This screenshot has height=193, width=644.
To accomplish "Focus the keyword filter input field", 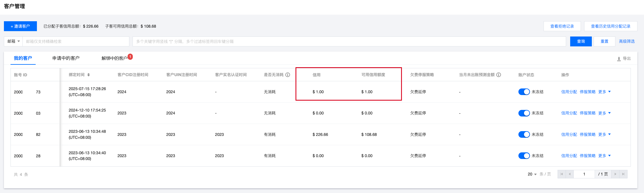I will pyautogui.click(x=349, y=41).
